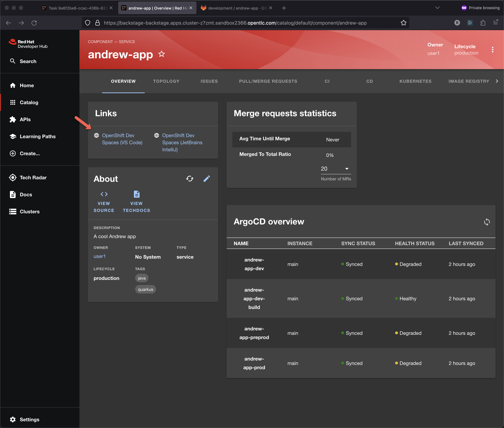Open Settings in the sidebar

tap(29, 419)
